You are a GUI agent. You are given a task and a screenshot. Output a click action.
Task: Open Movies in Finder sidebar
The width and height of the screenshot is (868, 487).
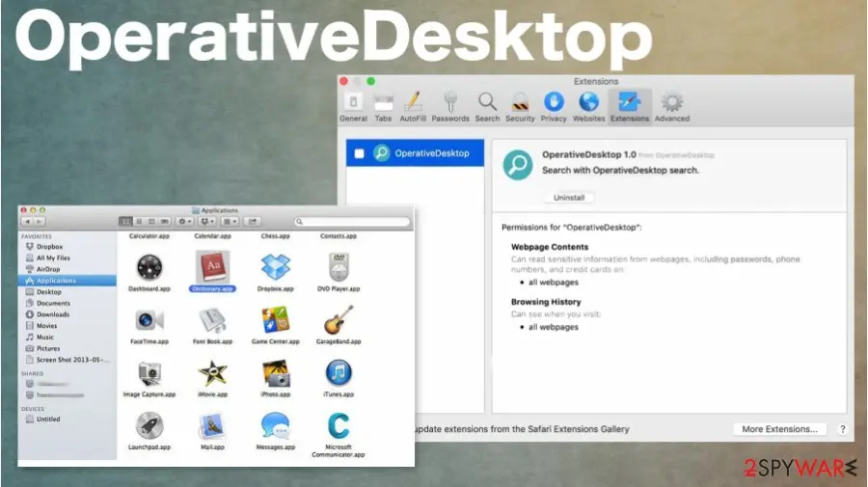(46, 326)
